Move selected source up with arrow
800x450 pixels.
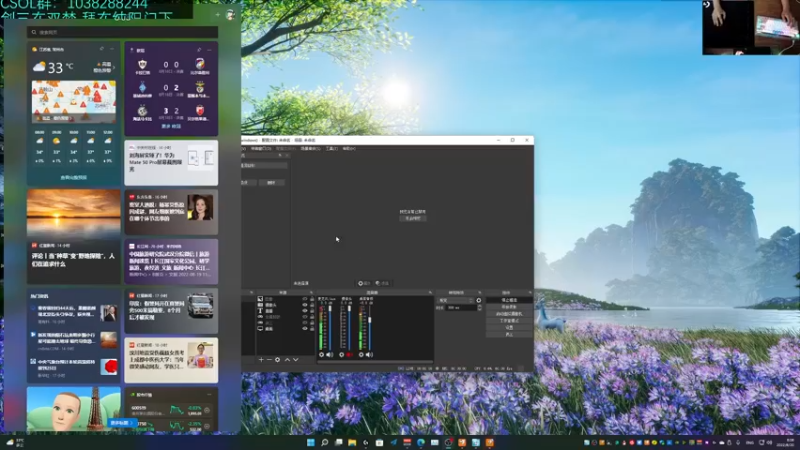point(287,360)
